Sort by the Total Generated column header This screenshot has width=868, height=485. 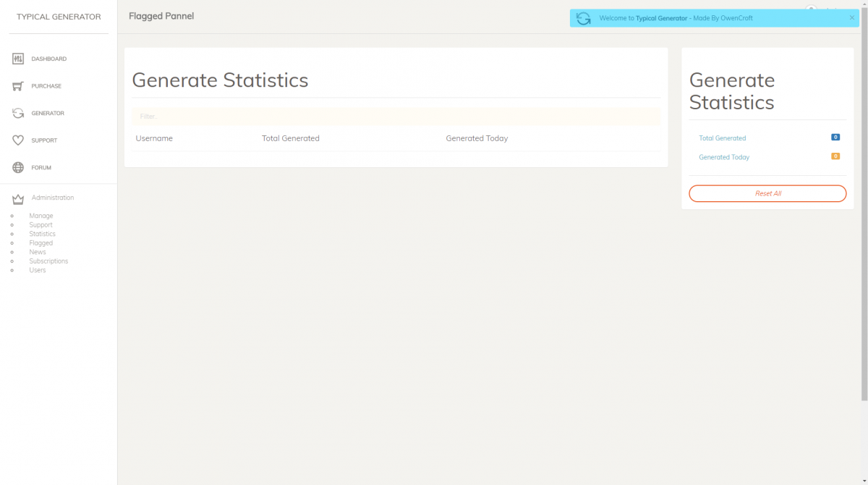(x=290, y=138)
